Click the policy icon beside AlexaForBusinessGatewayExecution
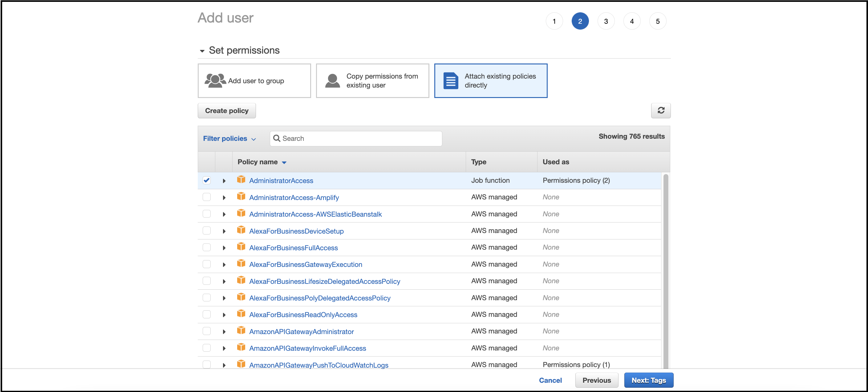868x392 pixels. click(241, 263)
